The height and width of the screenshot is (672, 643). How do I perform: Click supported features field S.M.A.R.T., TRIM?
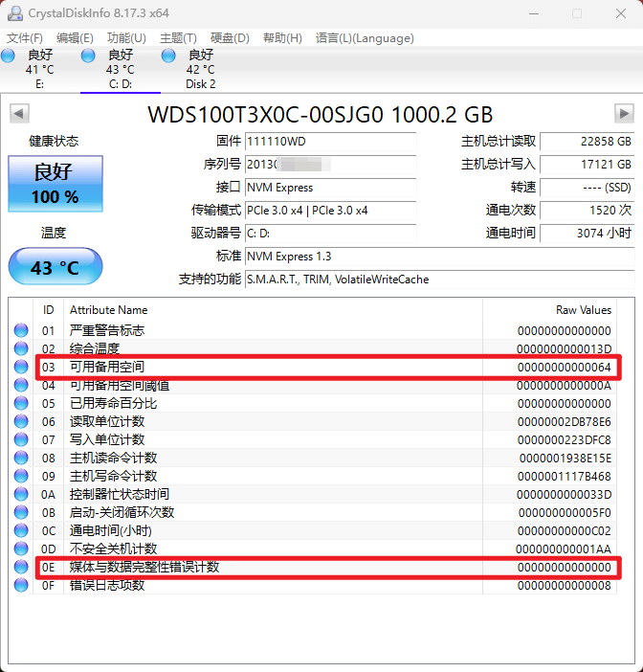pyautogui.click(x=439, y=280)
